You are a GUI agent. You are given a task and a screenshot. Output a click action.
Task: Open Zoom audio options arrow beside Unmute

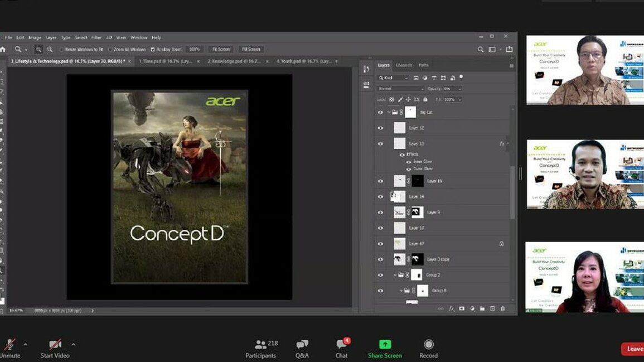[26, 344]
